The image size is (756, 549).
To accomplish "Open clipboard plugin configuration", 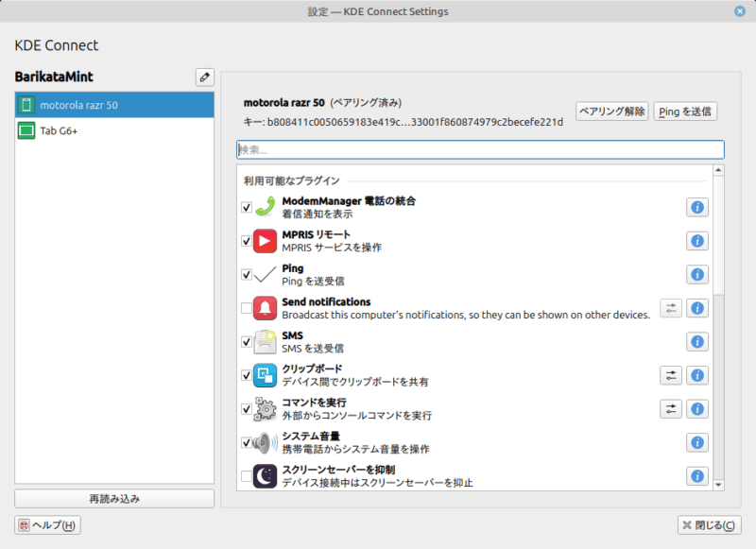I will pyautogui.click(x=670, y=375).
